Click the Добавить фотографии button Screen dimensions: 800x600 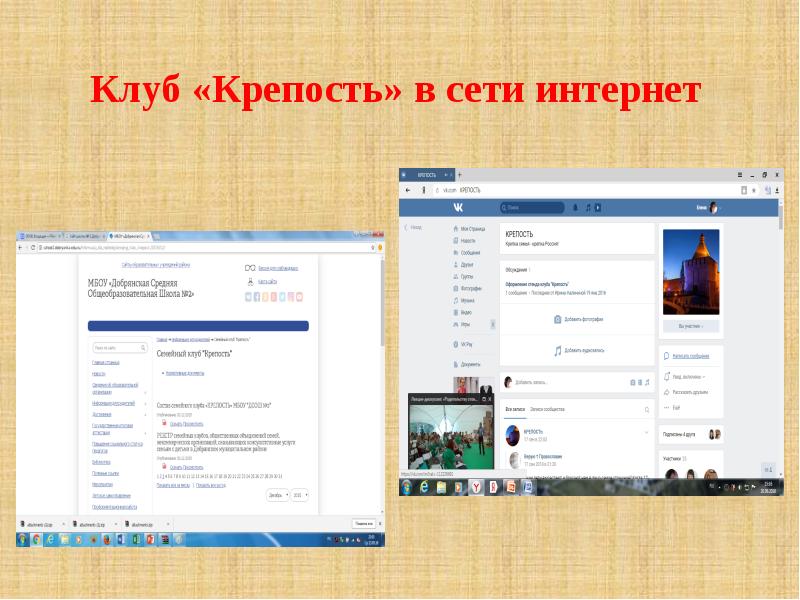click(x=579, y=319)
